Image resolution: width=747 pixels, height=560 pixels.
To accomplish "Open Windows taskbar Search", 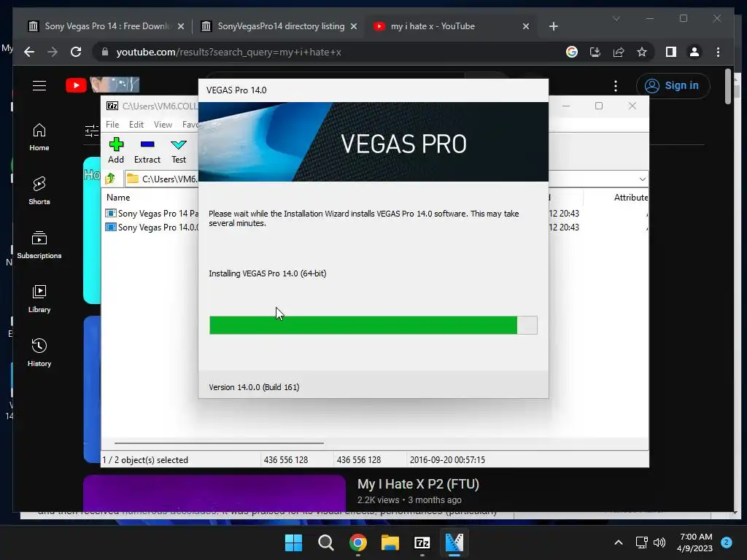I will tap(326, 542).
